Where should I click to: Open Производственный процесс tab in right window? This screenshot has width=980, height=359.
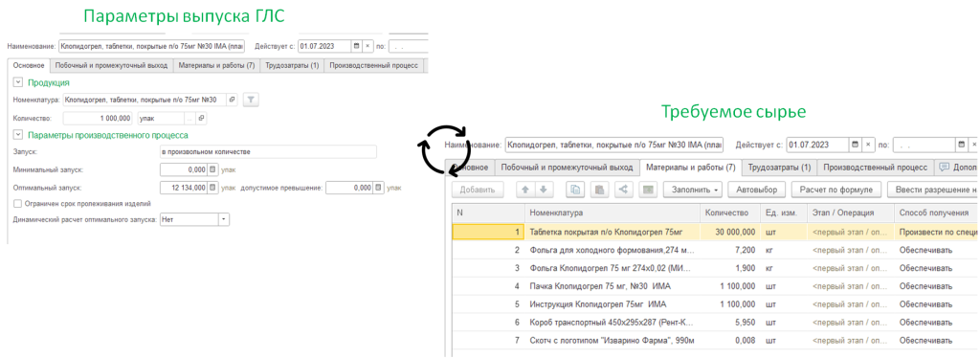(x=875, y=167)
